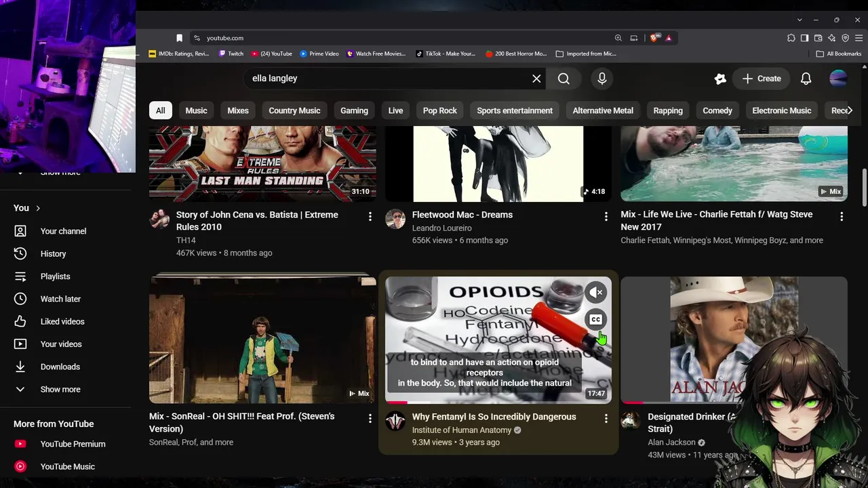Open the TikTok bookmark
The width and height of the screenshot is (868, 488).
click(x=446, y=54)
